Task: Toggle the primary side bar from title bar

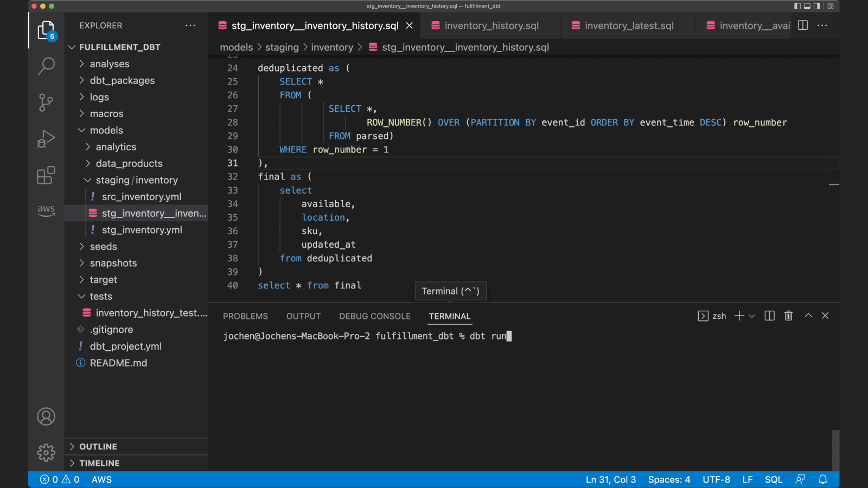Action: click(797, 6)
